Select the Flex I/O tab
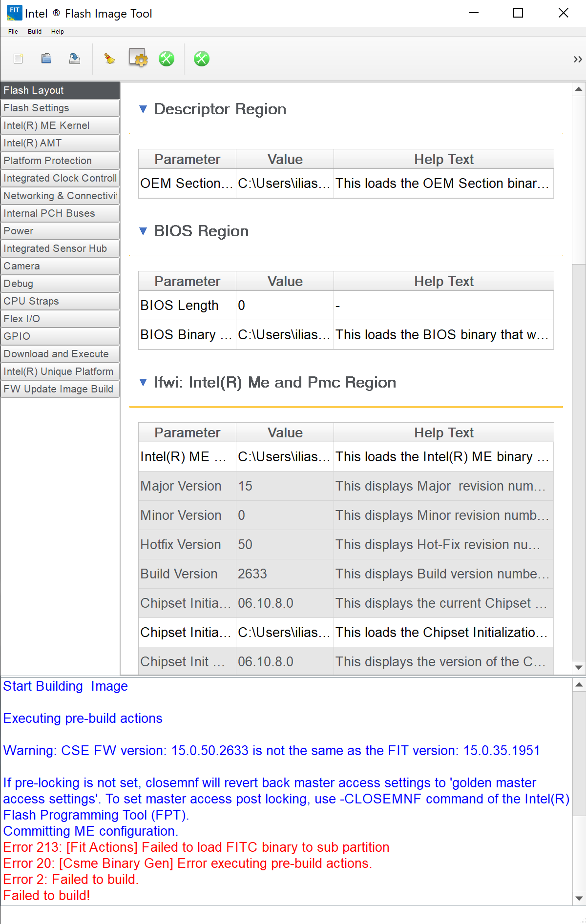Screen dimensions: 586x924 [60, 319]
